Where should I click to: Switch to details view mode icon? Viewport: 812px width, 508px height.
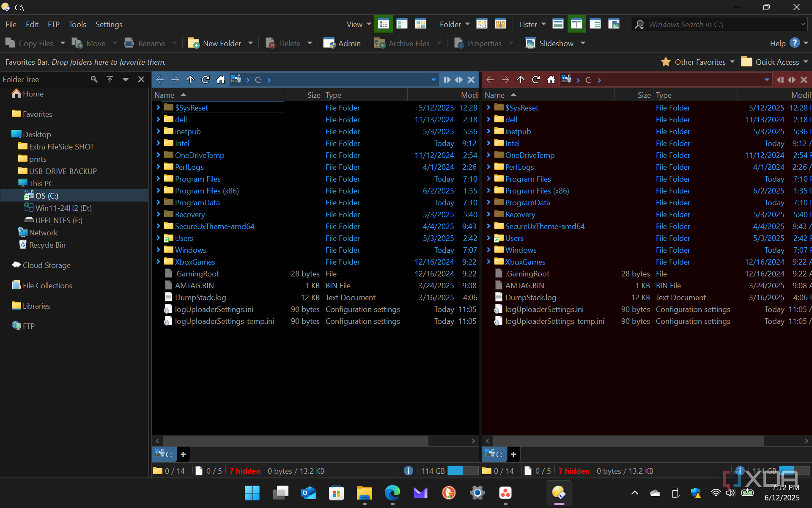(x=383, y=24)
